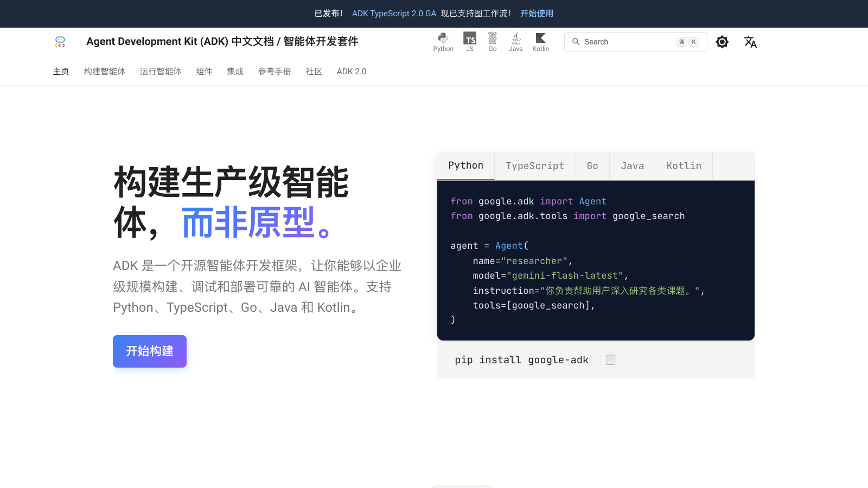
Task: Open the ADK 2.0 navigation tab
Action: coord(352,72)
